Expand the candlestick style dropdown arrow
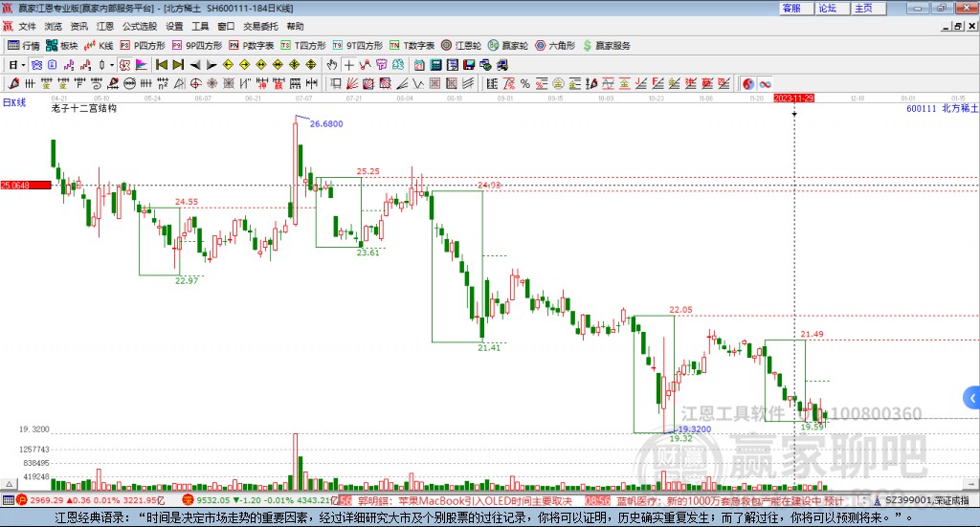The height and width of the screenshot is (527, 980). click(x=111, y=65)
